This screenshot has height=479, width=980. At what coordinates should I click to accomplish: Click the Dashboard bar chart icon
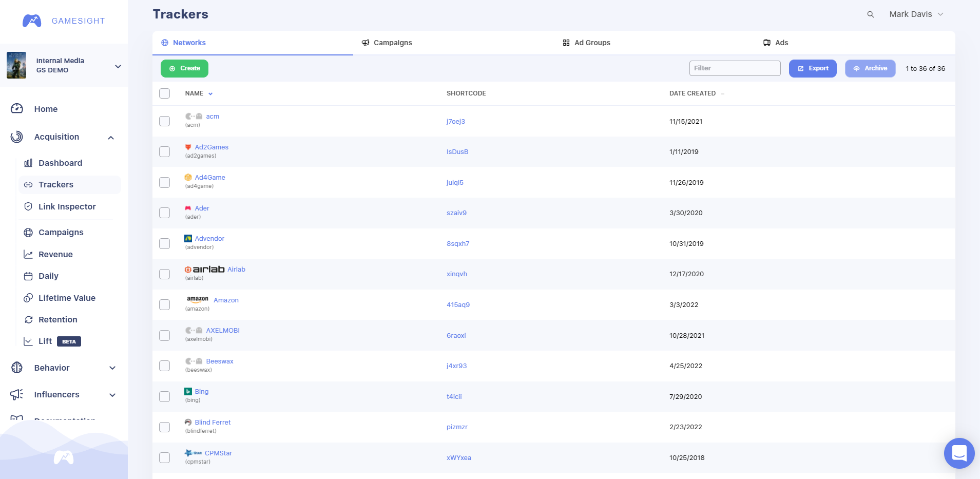[28, 163]
